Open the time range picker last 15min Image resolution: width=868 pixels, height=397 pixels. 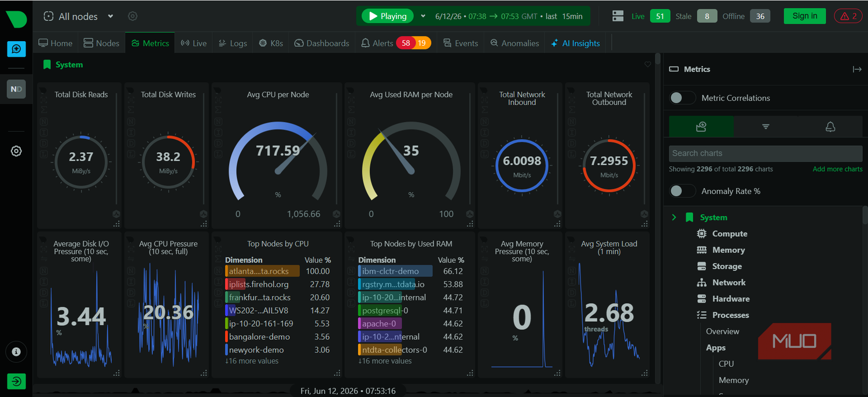coord(509,16)
